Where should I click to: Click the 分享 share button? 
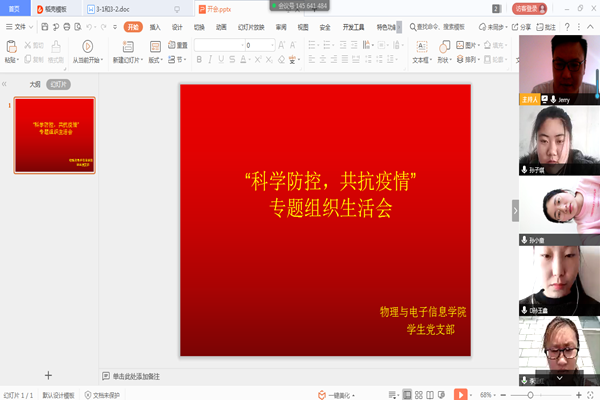coord(522,27)
